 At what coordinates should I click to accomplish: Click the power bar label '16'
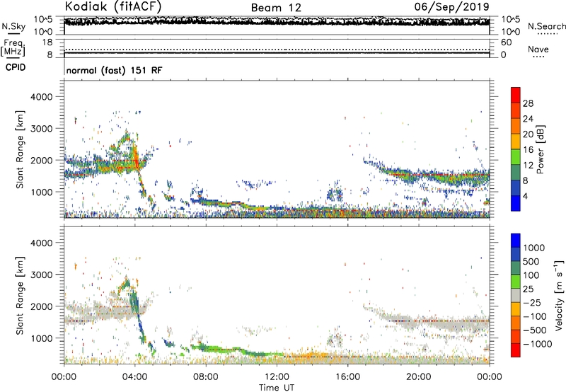528,150
